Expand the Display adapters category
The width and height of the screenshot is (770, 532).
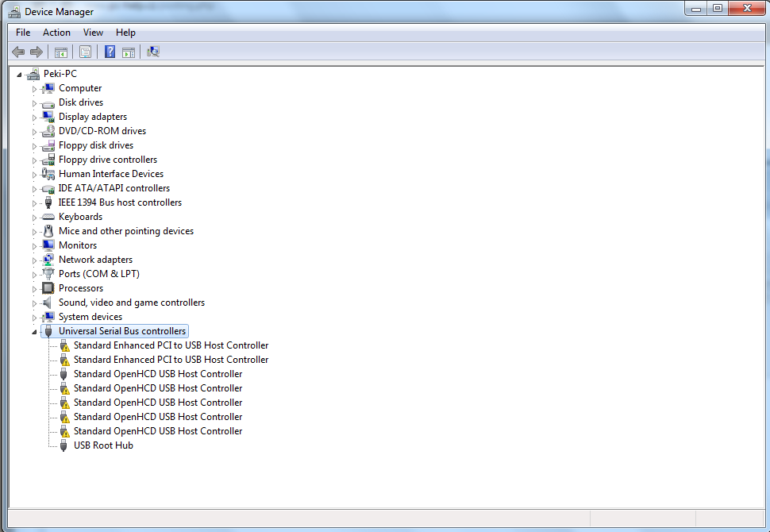[x=34, y=118]
